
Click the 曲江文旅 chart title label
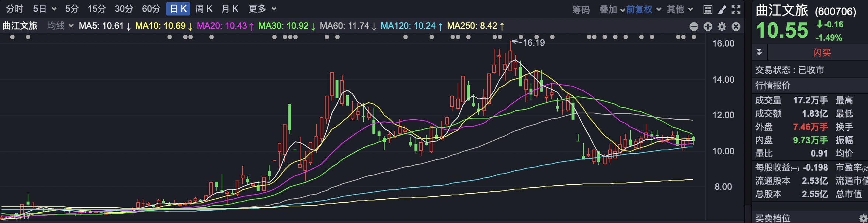[20, 26]
